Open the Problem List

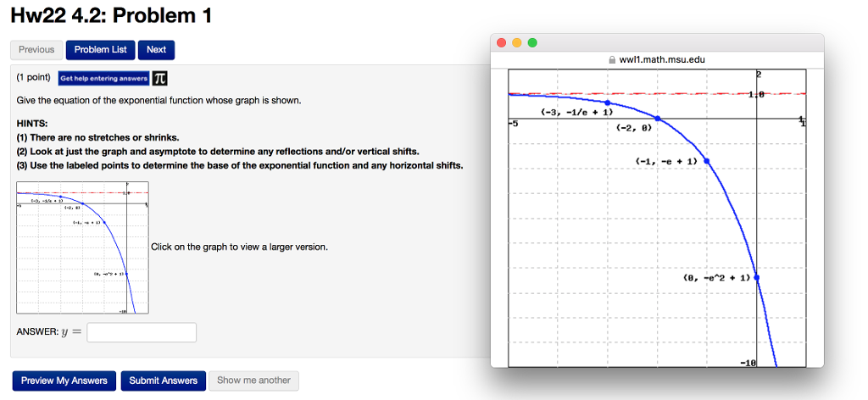[x=100, y=50]
